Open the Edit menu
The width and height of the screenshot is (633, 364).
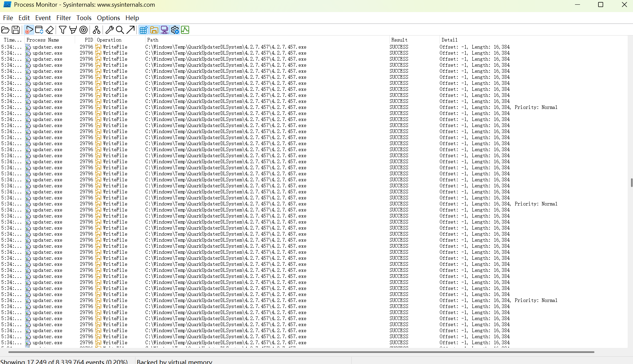pos(24,18)
